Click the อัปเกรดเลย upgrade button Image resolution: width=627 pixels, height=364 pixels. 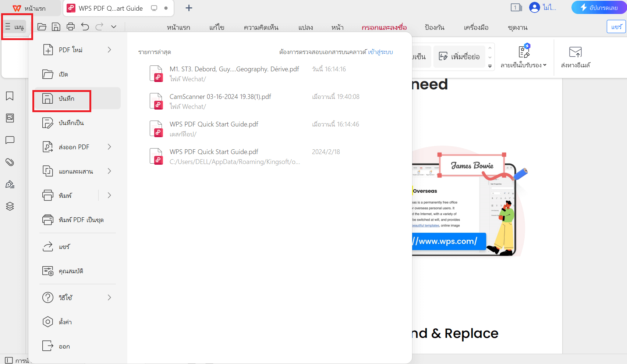[x=599, y=7]
